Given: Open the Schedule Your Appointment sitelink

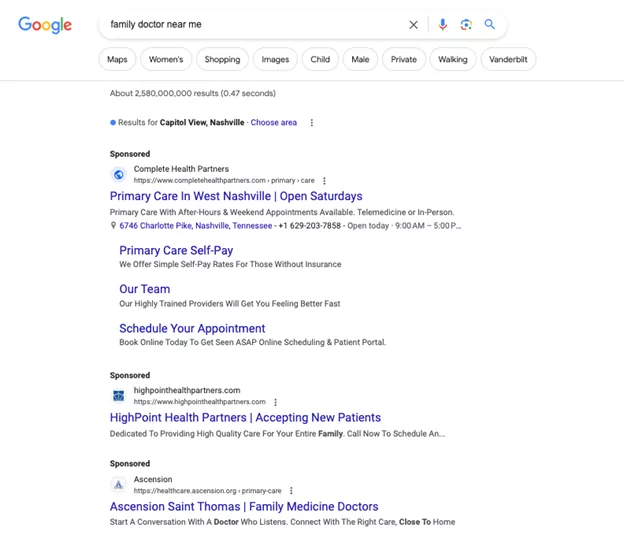Looking at the screenshot, I should (x=192, y=328).
